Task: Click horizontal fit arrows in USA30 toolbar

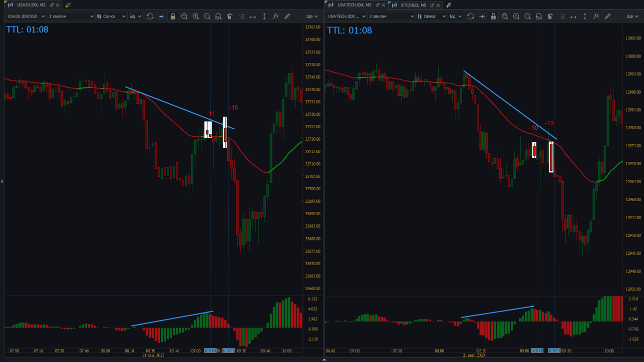Action: [253, 16]
